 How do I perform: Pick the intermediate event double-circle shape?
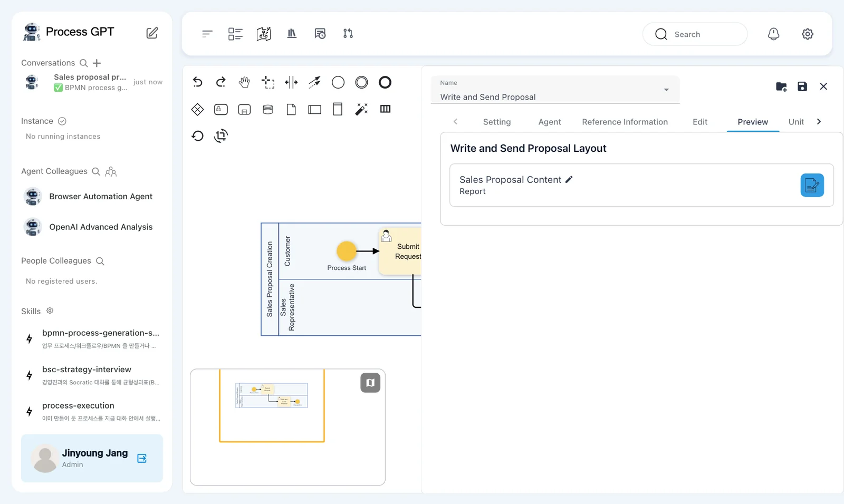click(361, 82)
